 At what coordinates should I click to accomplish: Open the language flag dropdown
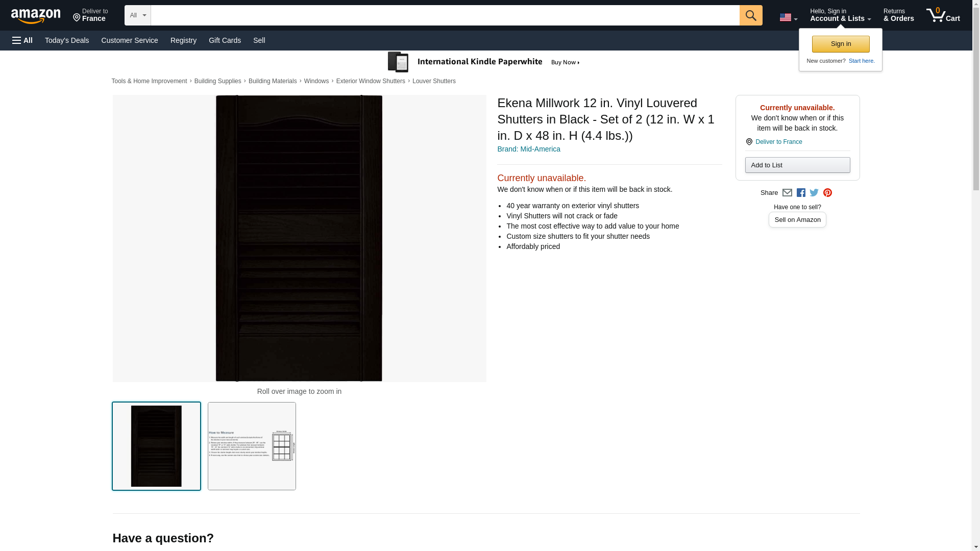pyautogui.click(x=788, y=17)
